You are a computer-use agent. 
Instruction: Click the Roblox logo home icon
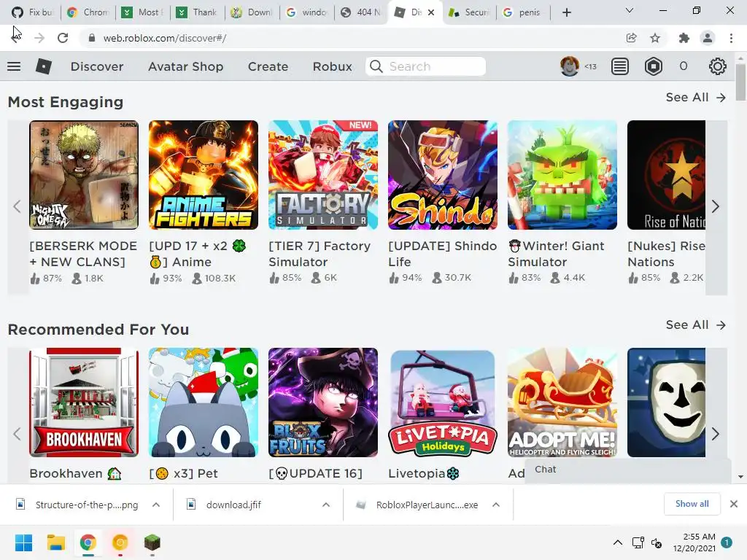click(x=43, y=66)
